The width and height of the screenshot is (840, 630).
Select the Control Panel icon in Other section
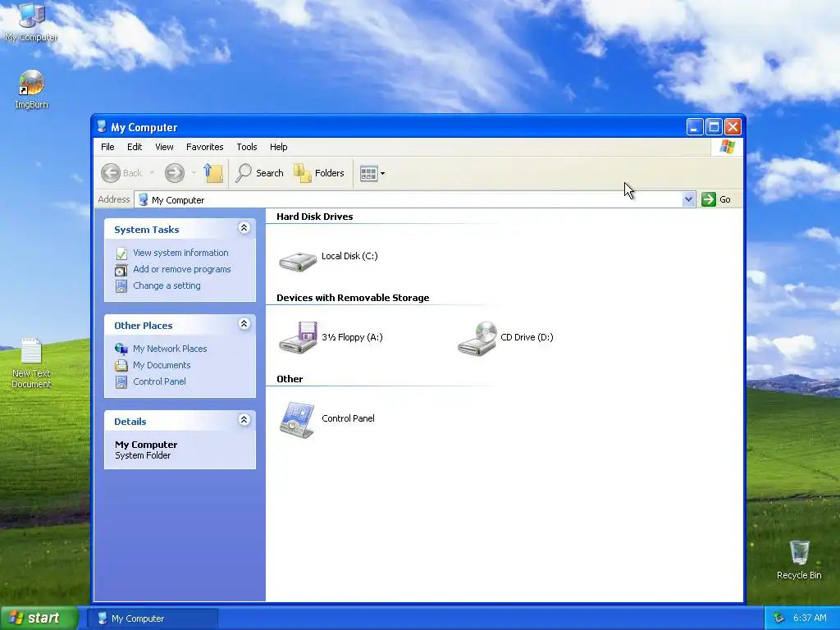[297, 420]
